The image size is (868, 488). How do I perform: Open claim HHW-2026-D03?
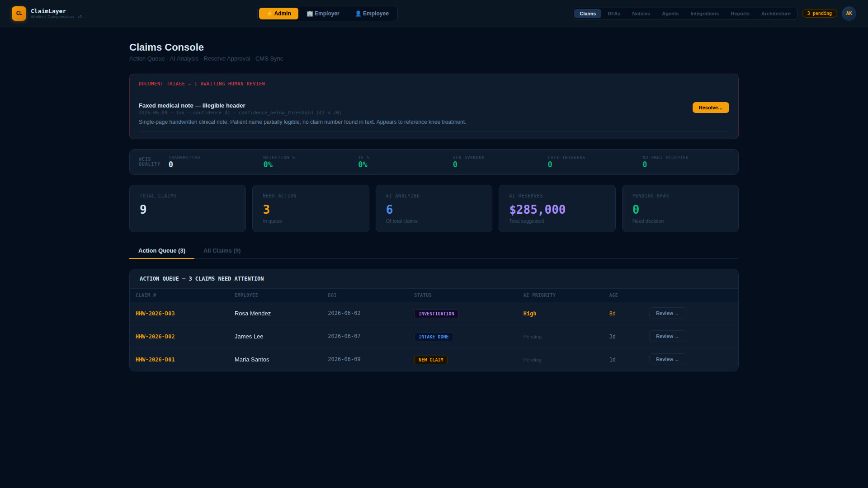(x=155, y=314)
